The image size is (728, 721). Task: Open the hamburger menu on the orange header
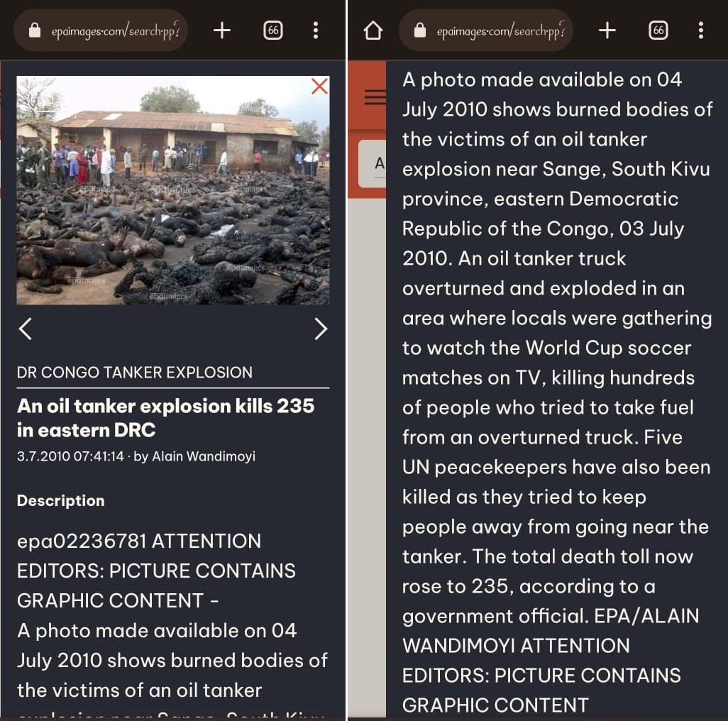pyautogui.click(x=375, y=97)
